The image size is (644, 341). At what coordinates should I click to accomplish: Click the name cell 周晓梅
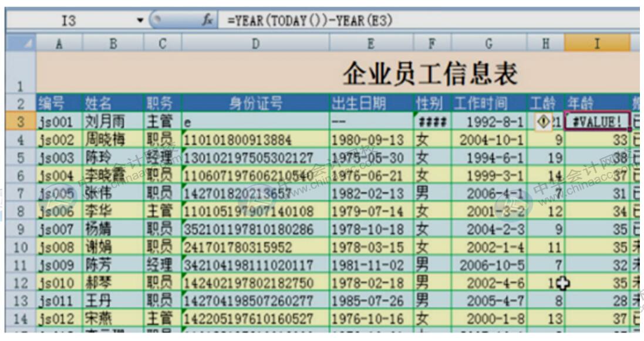(x=113, y=139)
